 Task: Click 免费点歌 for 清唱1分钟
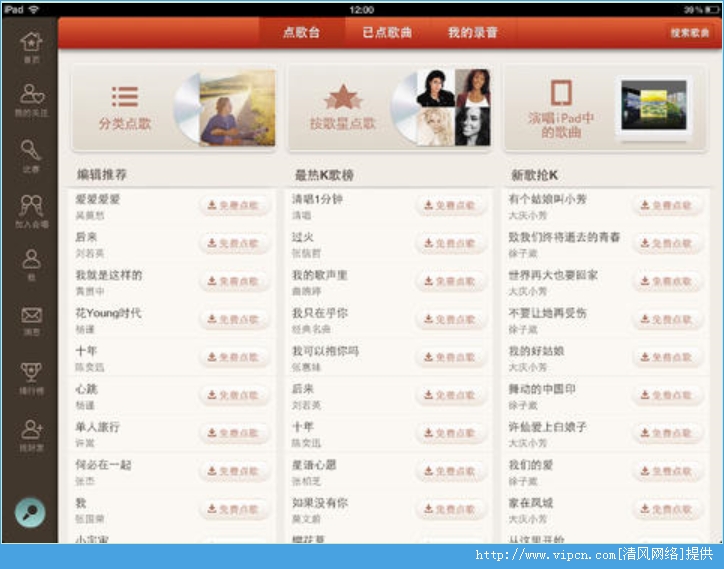tap(451, 205)
